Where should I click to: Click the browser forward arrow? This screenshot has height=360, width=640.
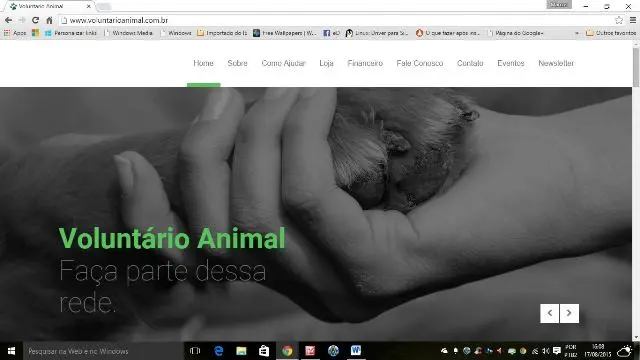coord(22,20)
